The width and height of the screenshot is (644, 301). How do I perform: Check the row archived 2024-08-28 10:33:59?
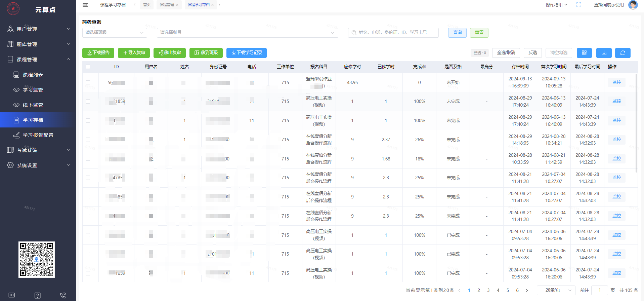88,159
